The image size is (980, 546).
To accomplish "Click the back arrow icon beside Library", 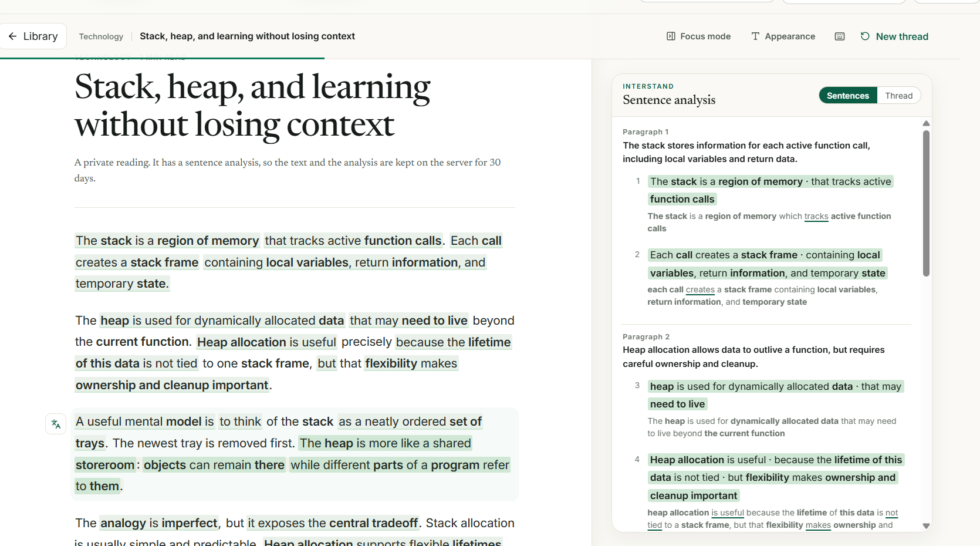I will tap(12, 36).
